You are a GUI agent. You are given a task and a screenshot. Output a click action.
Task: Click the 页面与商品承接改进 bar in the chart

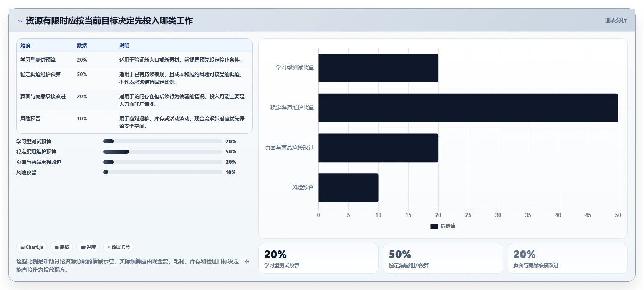click(x=378, y=148)
